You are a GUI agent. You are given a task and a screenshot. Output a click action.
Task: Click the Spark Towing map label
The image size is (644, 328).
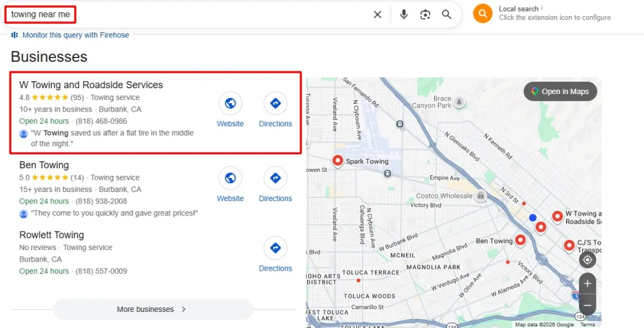pos(367,161)
